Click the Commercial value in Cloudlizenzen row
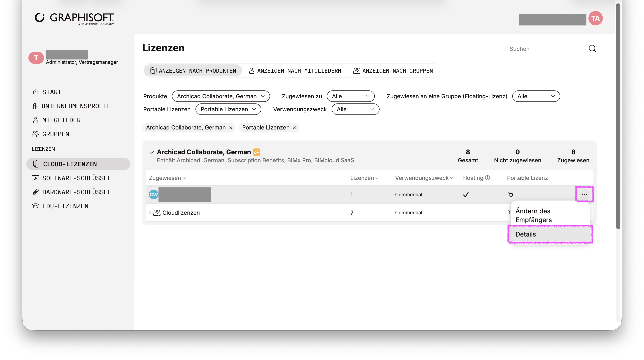 point(409,213)
